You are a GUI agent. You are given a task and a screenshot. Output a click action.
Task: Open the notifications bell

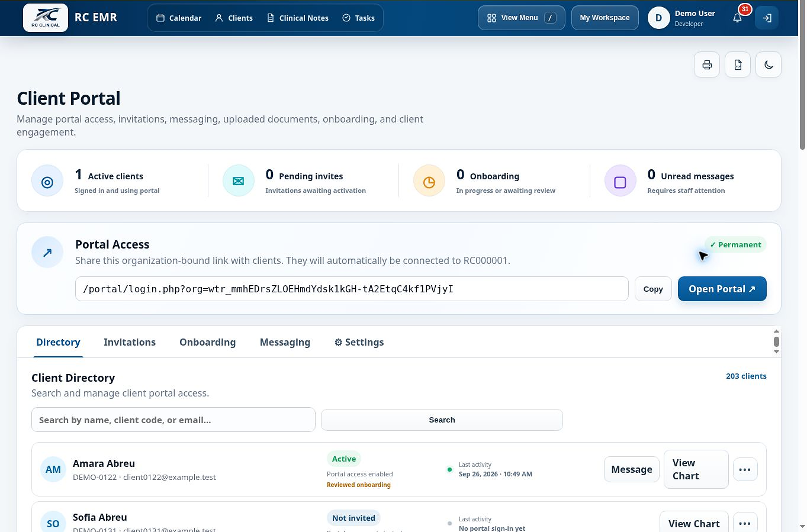pos(738,18)
